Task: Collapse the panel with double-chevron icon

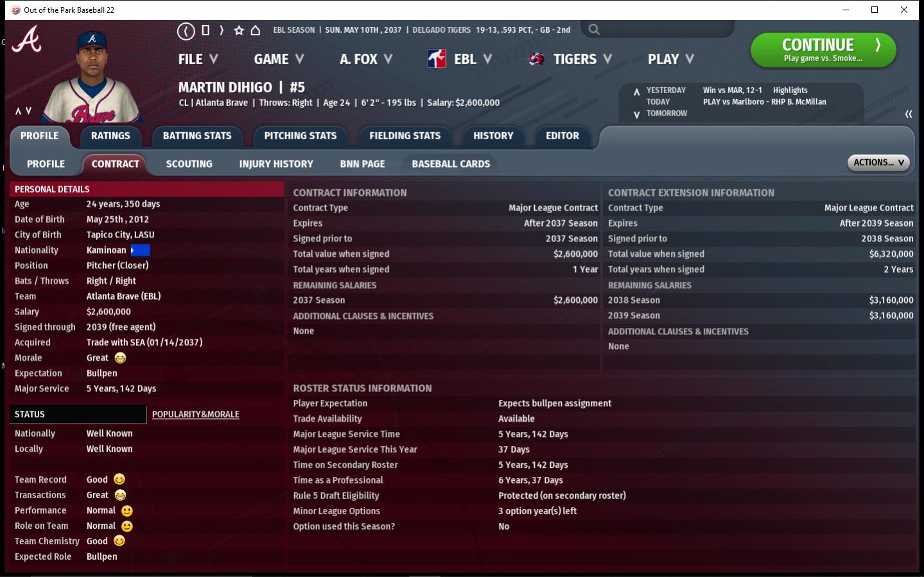Action: [x=908, y=114]
